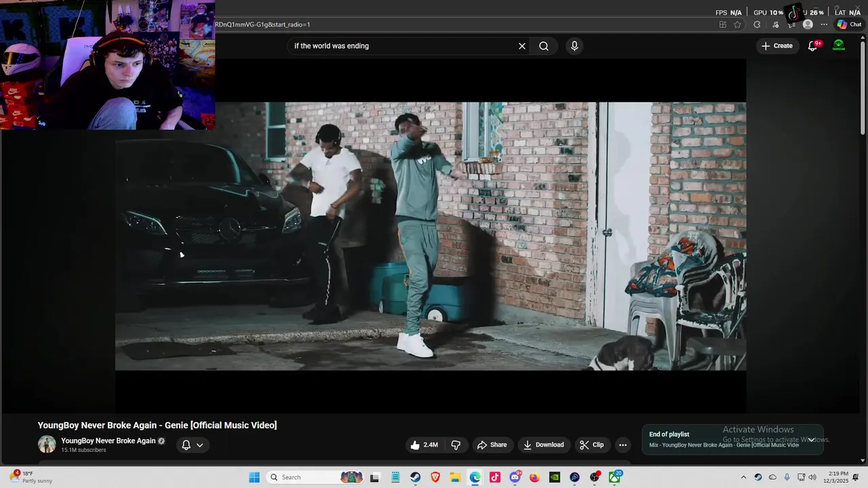Show hidden system tray icons chevron

tap(743, 477)
